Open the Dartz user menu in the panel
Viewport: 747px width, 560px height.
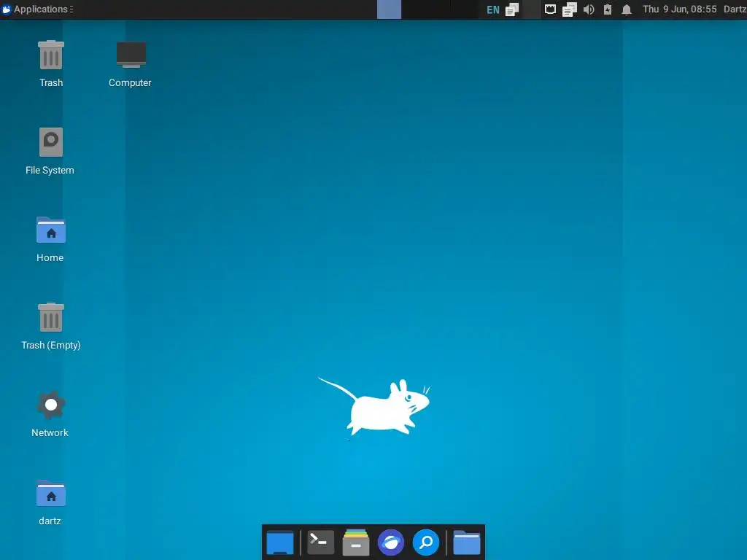click(735, 9)
